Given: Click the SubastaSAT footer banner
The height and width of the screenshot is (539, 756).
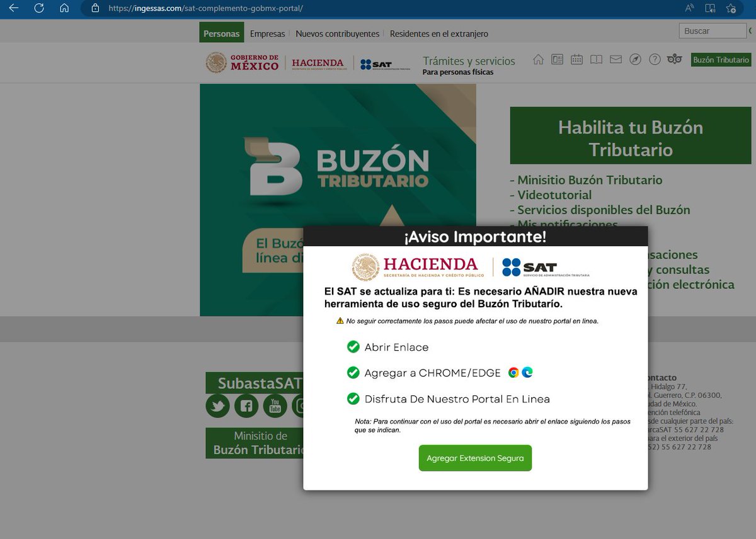Looking at the screenshot, I should click(x=255, y=383).
